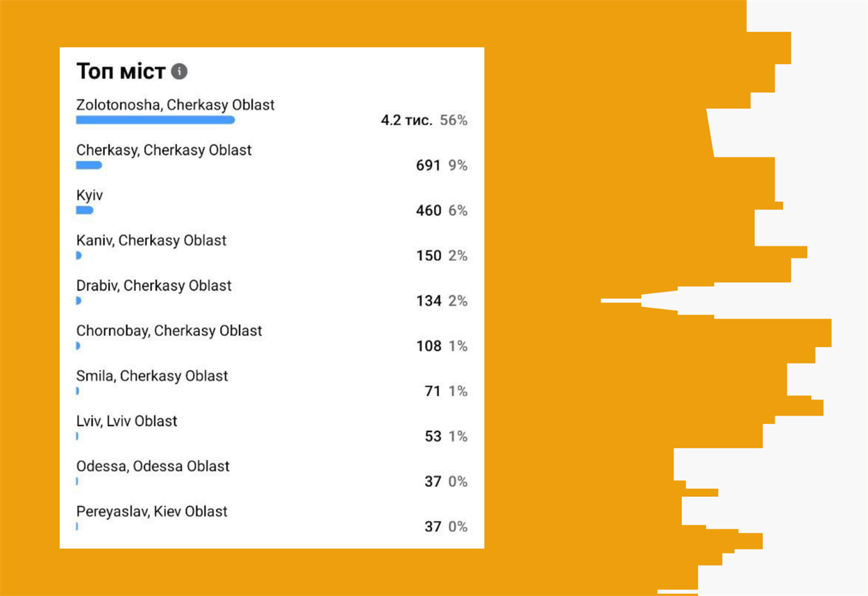
Task: Click the 4.2 тис. value
Action: point(406,120)
